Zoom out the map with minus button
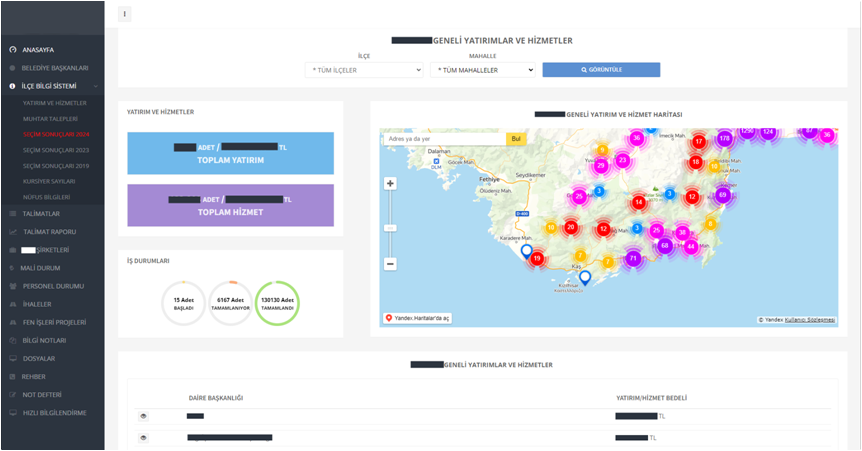 pyautogui.click(x=390, y=264)
